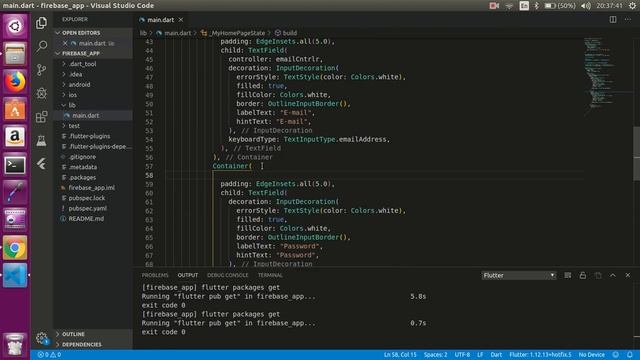
Task: Click the _MyHomePageState breadcrumb
Action: (233, 33)
